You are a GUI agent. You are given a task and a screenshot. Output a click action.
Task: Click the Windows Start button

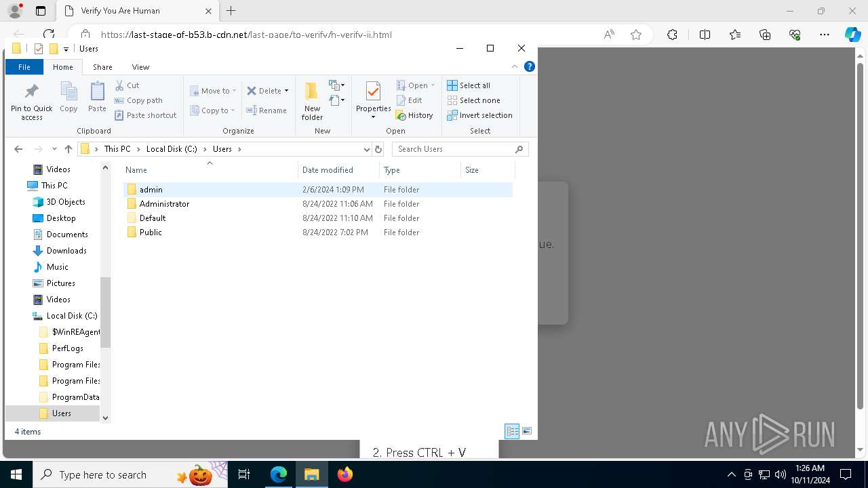(16, 474)
